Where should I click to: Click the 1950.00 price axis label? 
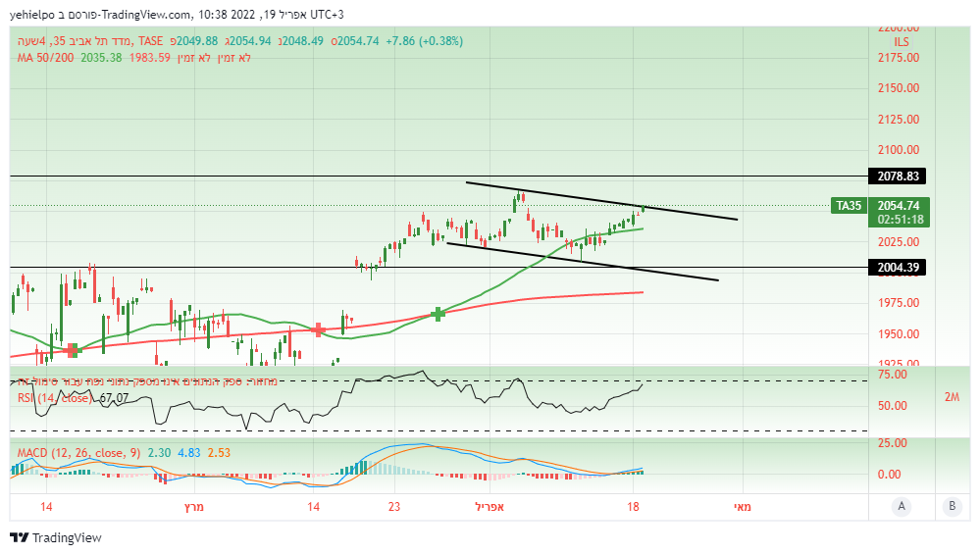point(899,333)
